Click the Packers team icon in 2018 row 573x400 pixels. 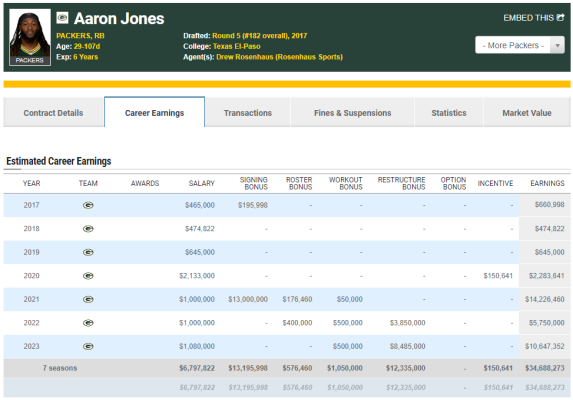point(88,229)
